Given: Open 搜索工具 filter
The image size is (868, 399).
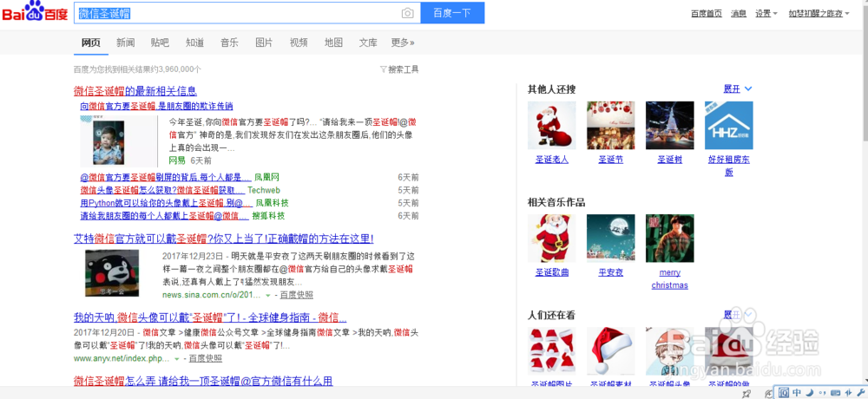Looking at the screenshot, I should 399,69.
